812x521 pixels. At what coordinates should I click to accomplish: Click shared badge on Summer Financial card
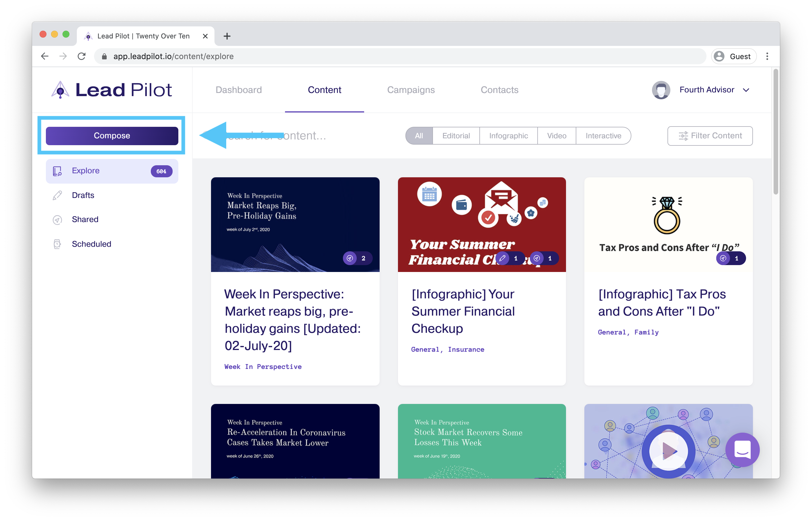pyautogui.click(x=544, y=258)
